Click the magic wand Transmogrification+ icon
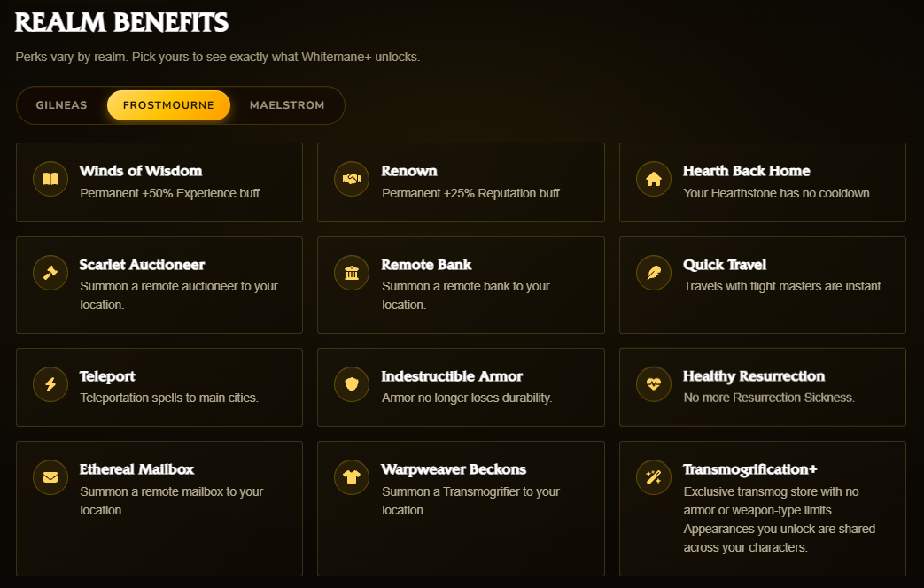Image resolution: width=924 pixels, height=588 pixels. [654, 477]
